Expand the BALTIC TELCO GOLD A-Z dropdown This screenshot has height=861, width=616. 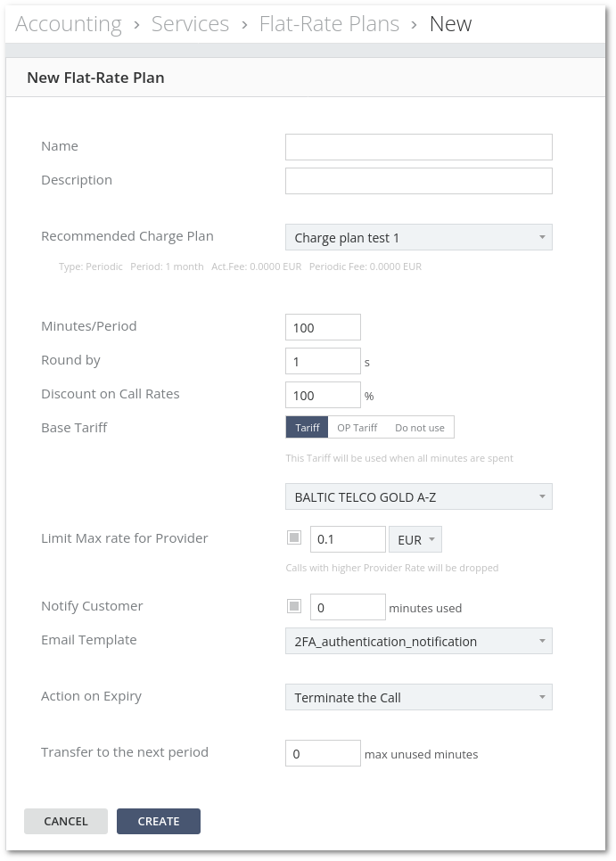pos(418,496)
